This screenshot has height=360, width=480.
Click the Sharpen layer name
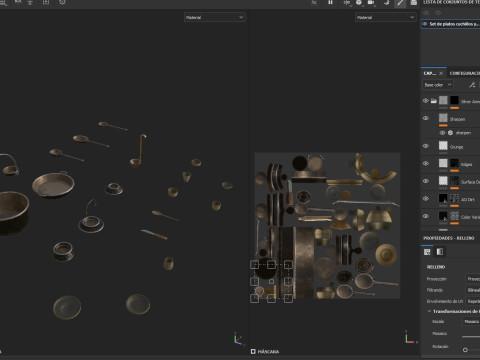tap(457, 119)
